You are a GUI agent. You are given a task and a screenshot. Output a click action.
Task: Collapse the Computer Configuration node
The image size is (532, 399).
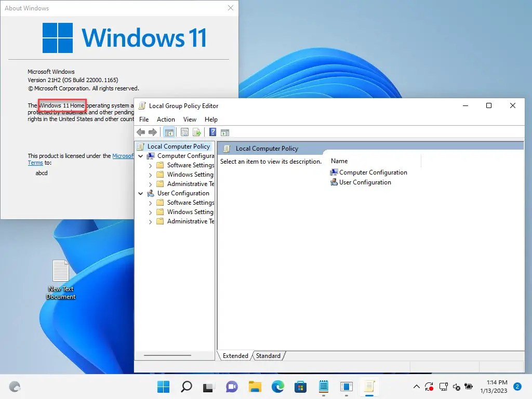click(x=140, y=155)
